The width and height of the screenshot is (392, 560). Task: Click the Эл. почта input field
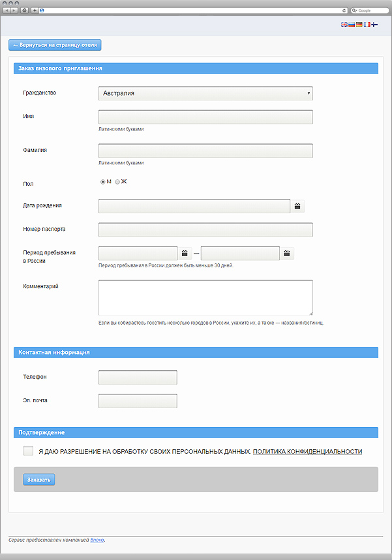tap(138, 401)
